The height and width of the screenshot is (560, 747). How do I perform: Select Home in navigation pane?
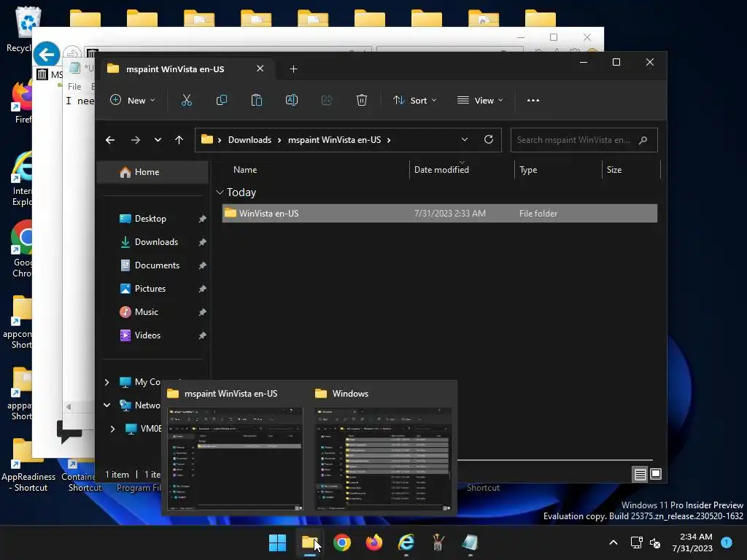point(152,172)
